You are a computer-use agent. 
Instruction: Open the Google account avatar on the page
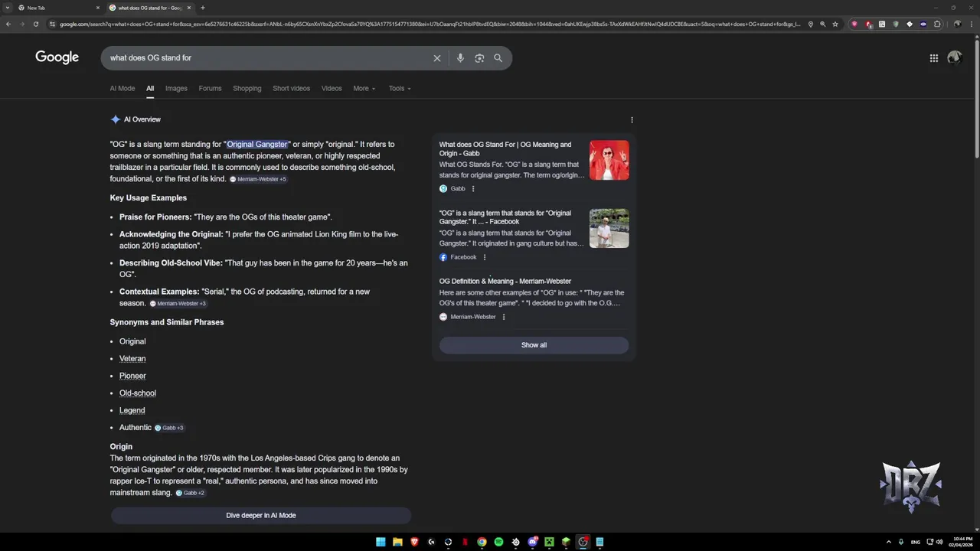[x=955, y=57]
